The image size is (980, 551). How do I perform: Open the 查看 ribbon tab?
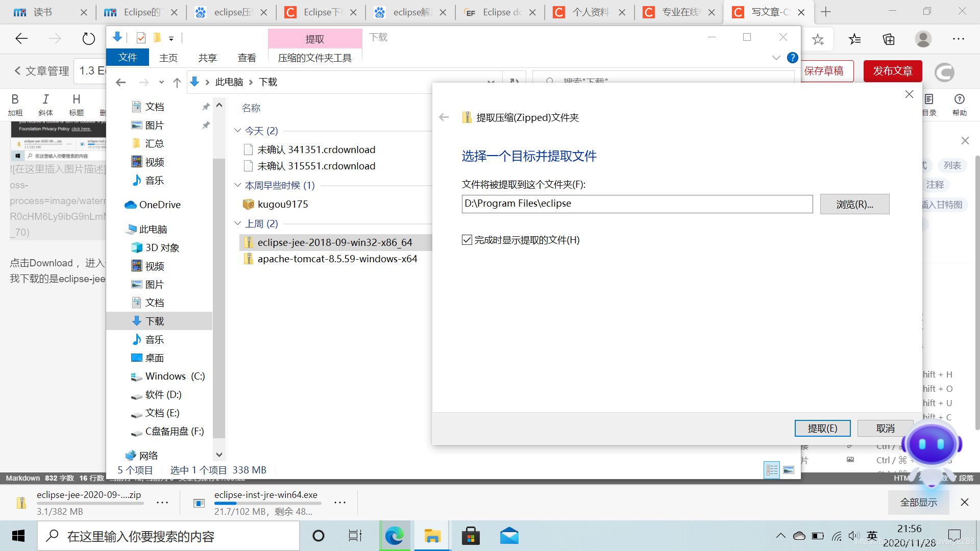pyautogui.click(x=247, y=58)
